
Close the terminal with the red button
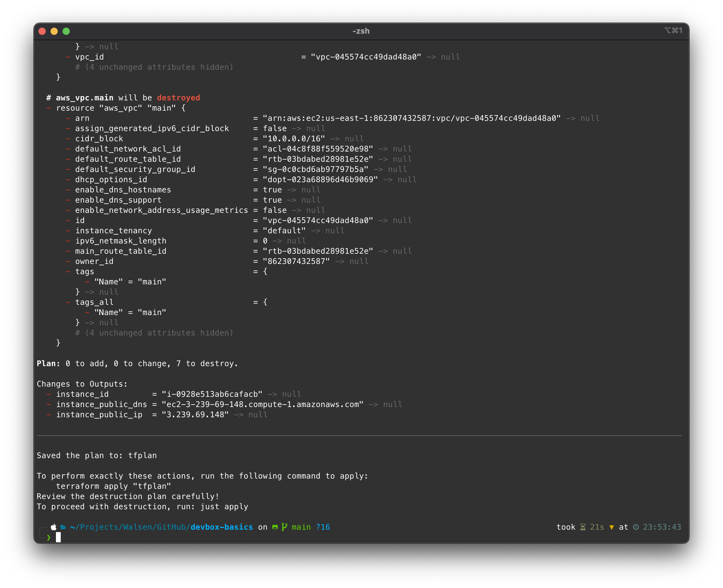pos(42,31)
